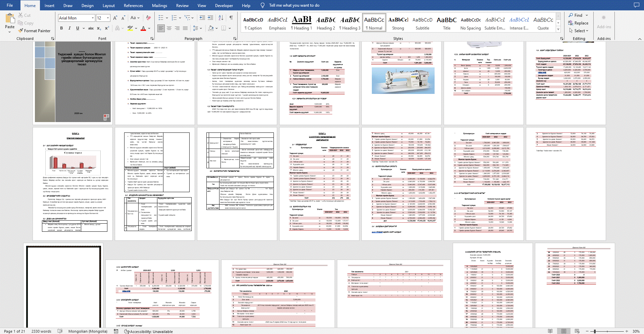Click the Tell me search field
Screen dimensions: 644x334
pyautogui.click(x=294, y=5)
